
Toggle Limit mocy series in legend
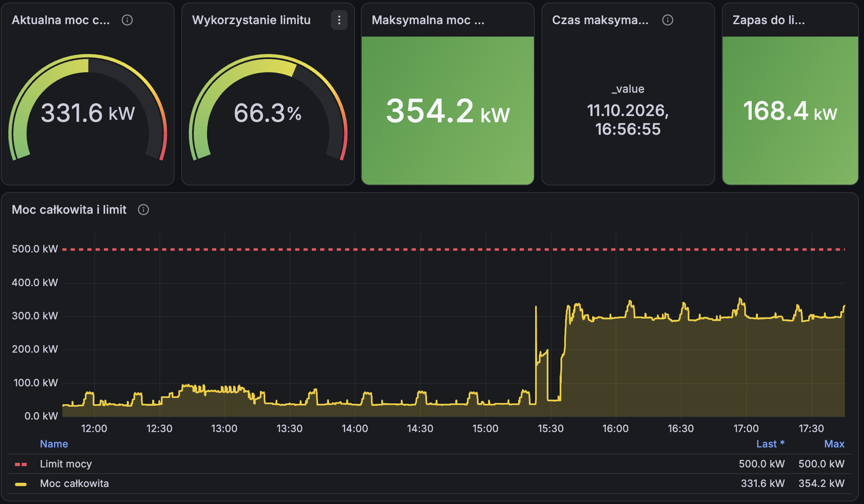[x=66, y=464]
